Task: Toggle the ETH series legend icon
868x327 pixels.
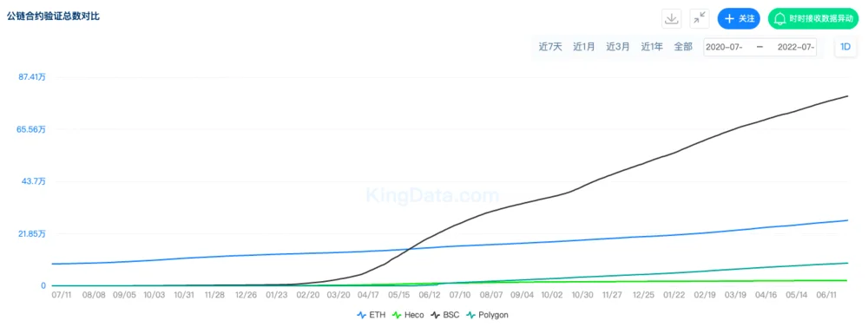Action: 361,315
